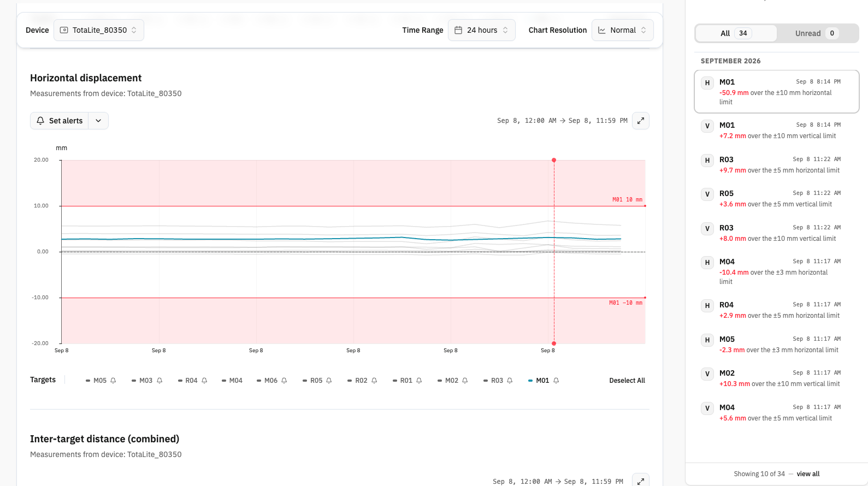This screenshot has width=868, height=486.
Task: Click the M01 teal color legend swatch
Action: [530, 381]
